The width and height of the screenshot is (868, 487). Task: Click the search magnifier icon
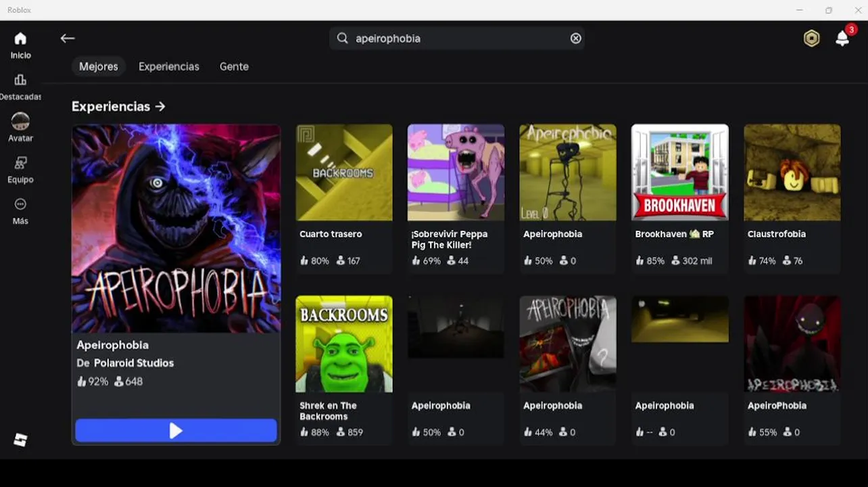click(343, 39)
